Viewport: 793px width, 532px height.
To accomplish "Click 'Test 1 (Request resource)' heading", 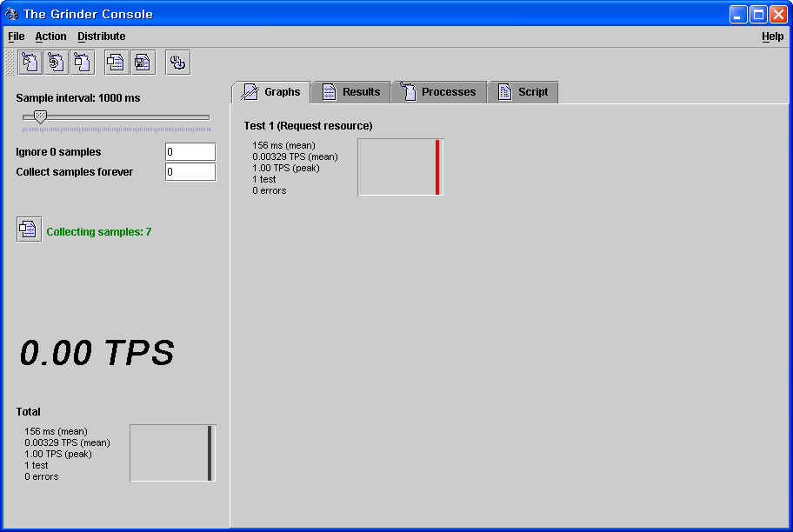I will click(x=308, y=126).
